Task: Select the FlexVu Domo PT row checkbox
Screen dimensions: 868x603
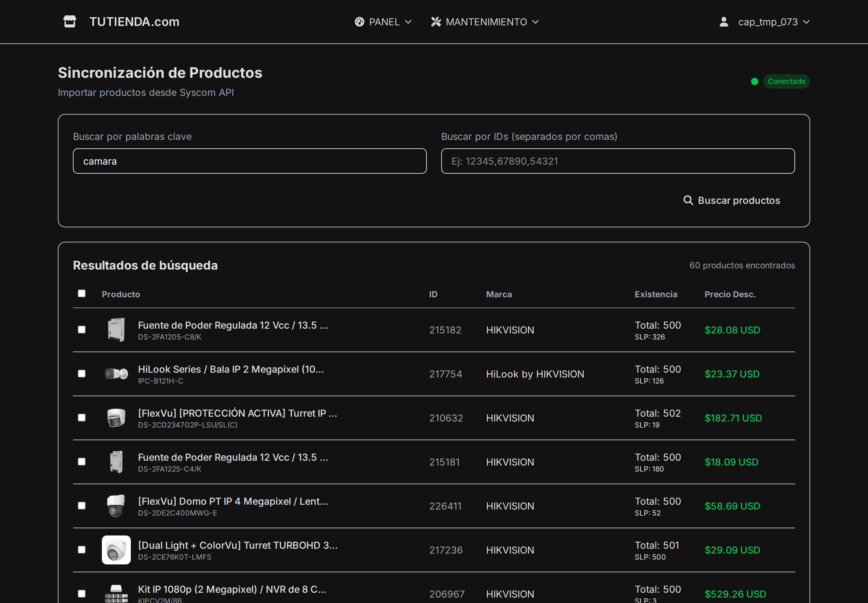Action: (82, 506)
